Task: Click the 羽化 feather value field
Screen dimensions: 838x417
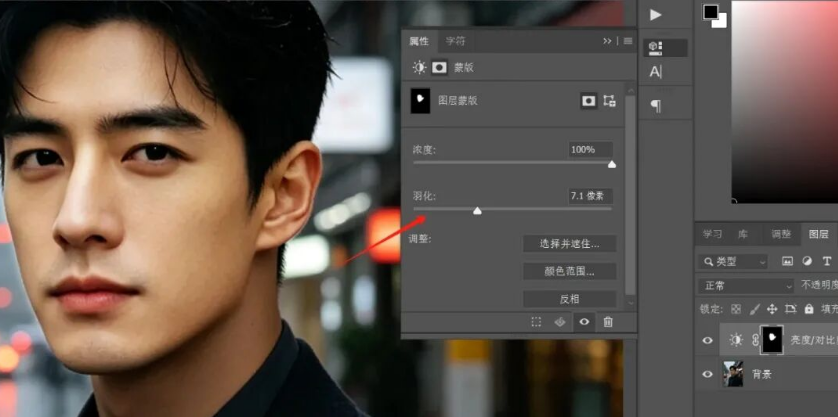Action: pyautogui.click(x=591, y=196)
